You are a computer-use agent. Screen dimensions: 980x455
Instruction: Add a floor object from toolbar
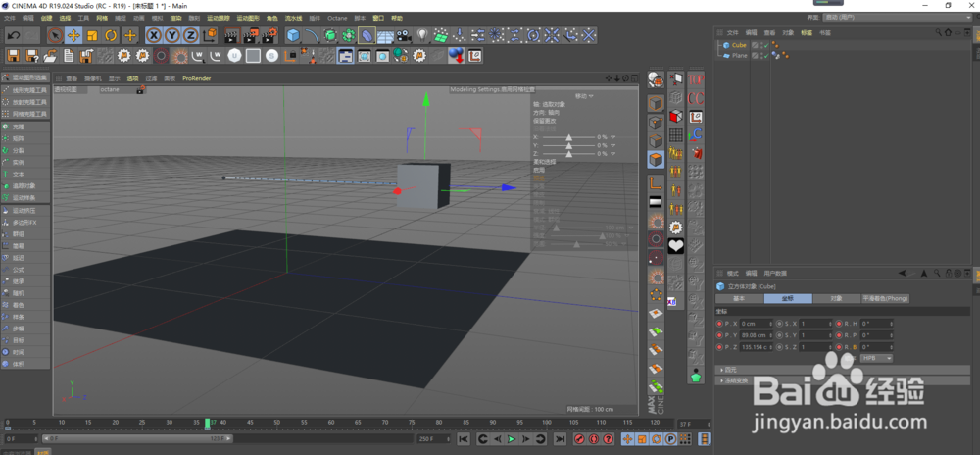385,35
